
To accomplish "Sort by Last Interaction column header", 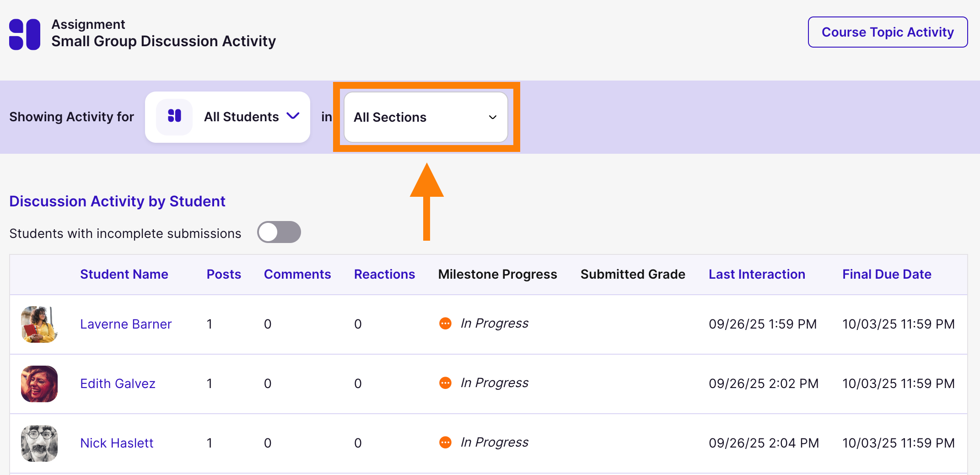I will (x=757, y=274).
